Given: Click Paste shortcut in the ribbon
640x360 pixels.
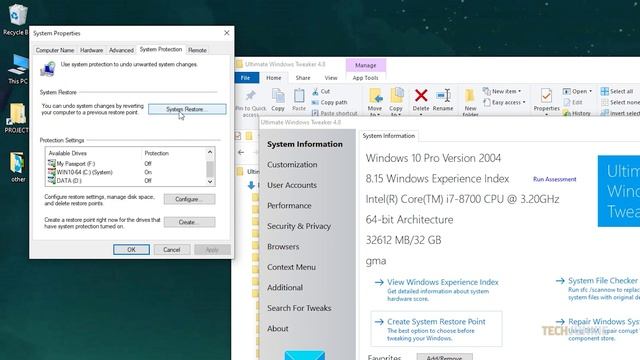Looking at the screenshot, I should 334,113.
